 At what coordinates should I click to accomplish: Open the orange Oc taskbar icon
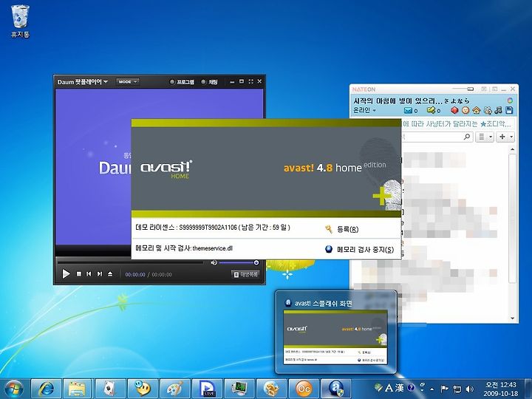[x=304, y=389]
